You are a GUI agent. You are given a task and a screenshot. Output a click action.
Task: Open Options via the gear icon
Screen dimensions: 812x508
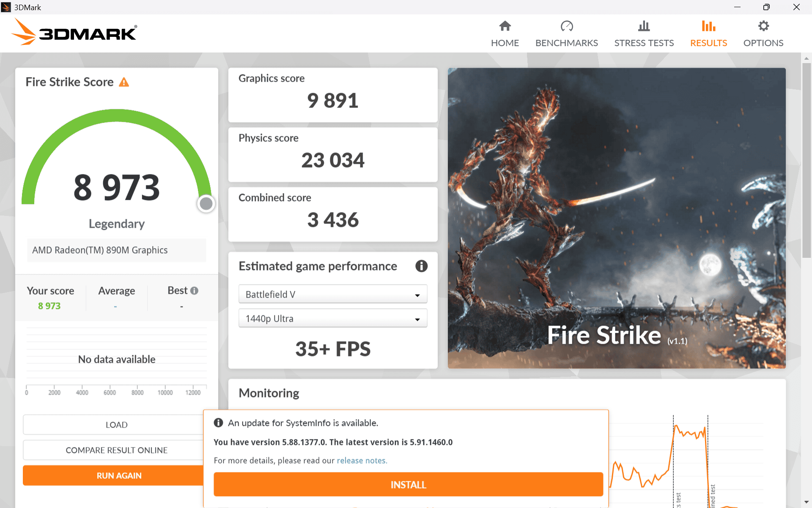[764, 26]
